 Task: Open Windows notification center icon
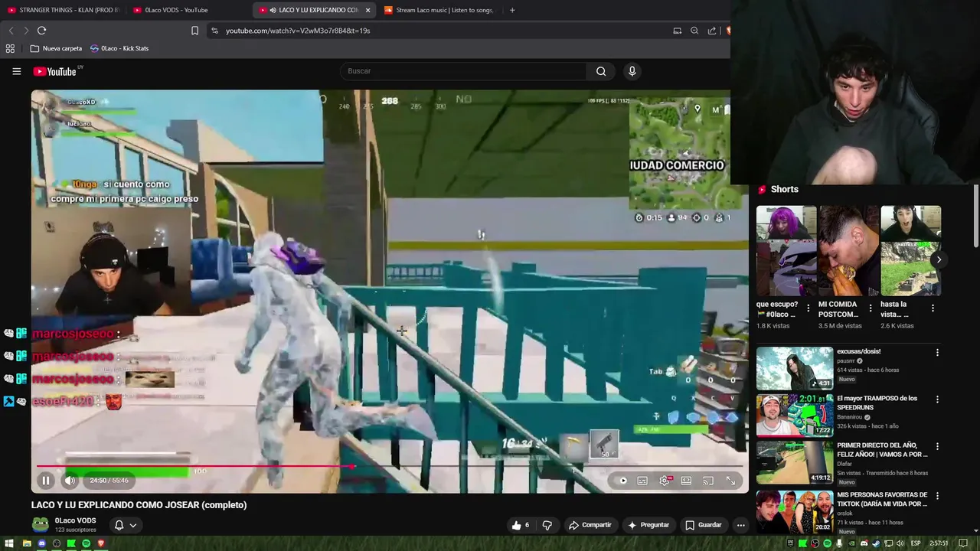click(x=963, y=543)
